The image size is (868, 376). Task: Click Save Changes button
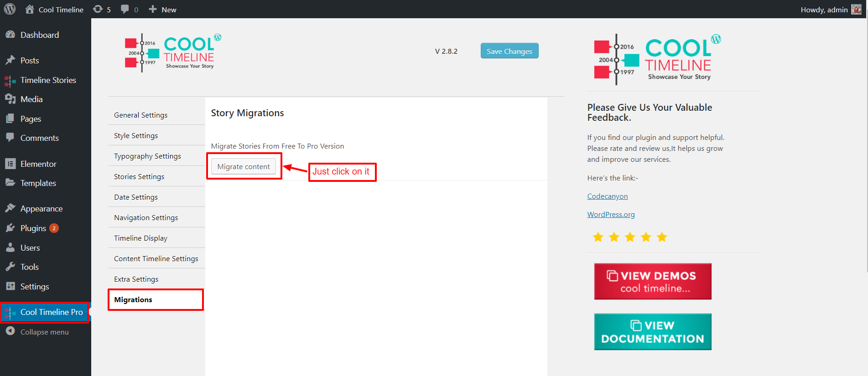[x=509, y=51]
